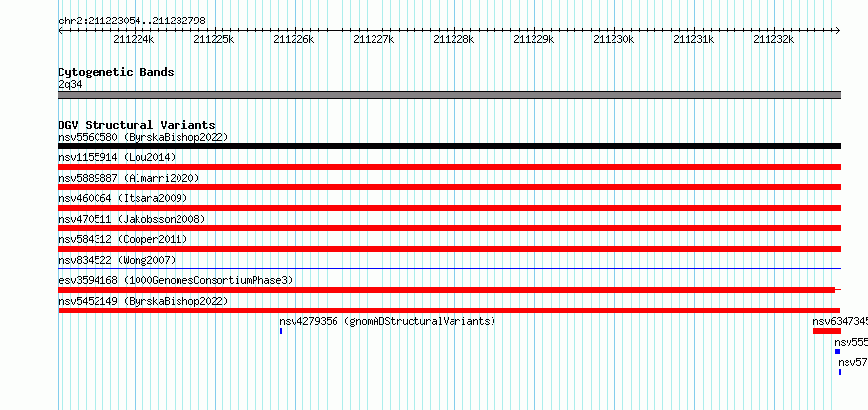The width and height of the screenshot is (868, 410).
Task: Open nsv5560580 (ByrskaBishop2022) variant label
Action: 143,137
